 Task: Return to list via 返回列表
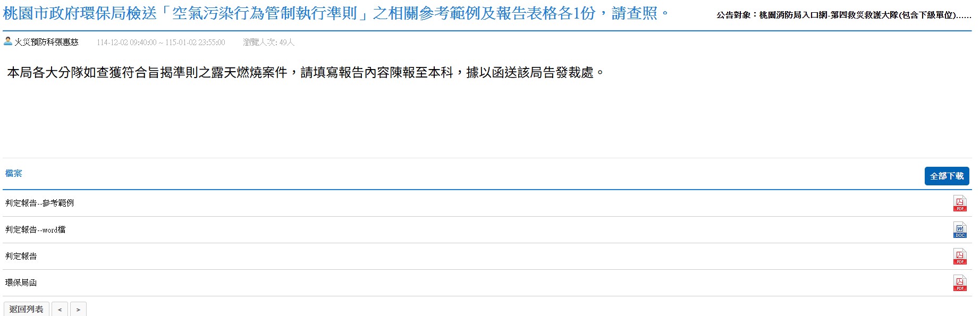coord(27,309)
